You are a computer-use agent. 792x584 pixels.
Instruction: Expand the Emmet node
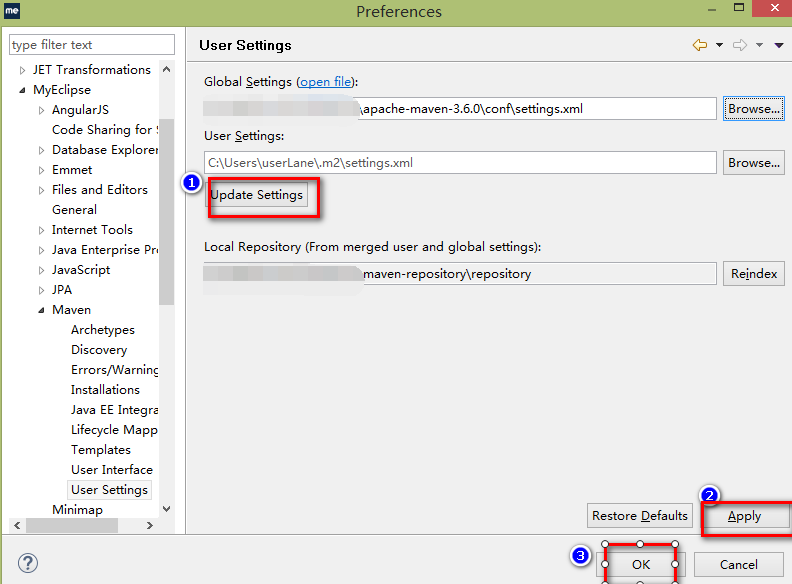click(x=41, y=170)
